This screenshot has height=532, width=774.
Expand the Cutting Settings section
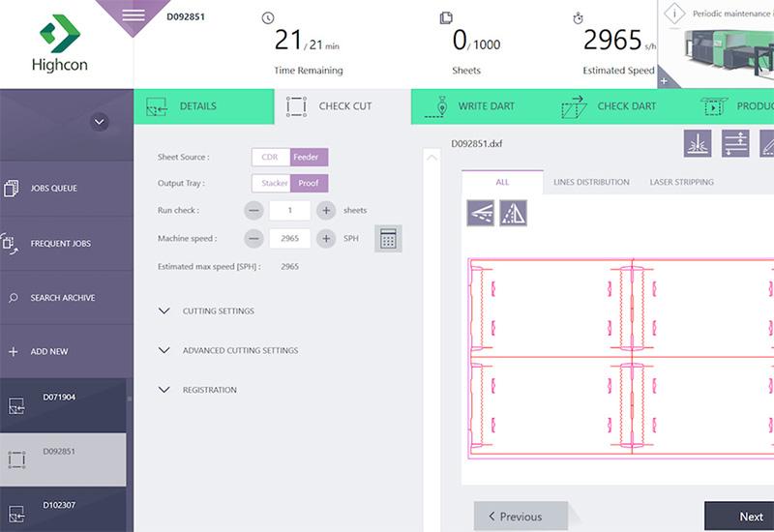tap(218, 311)
